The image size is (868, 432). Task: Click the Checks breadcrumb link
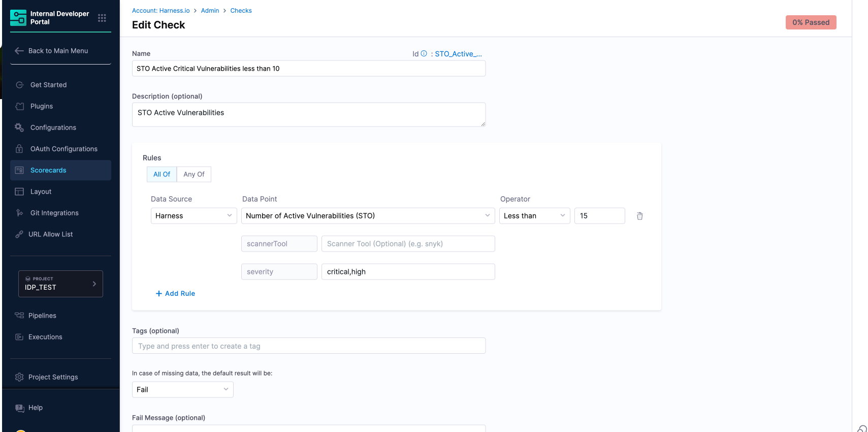241,11
